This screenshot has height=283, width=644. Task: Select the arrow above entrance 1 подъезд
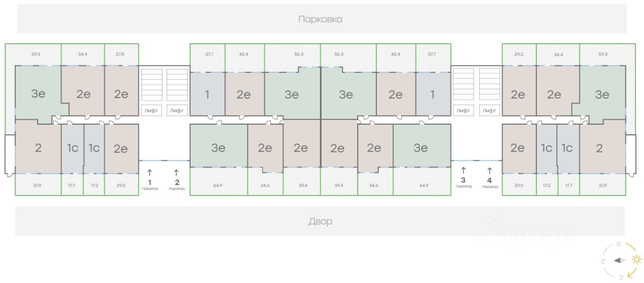point(149,172)
